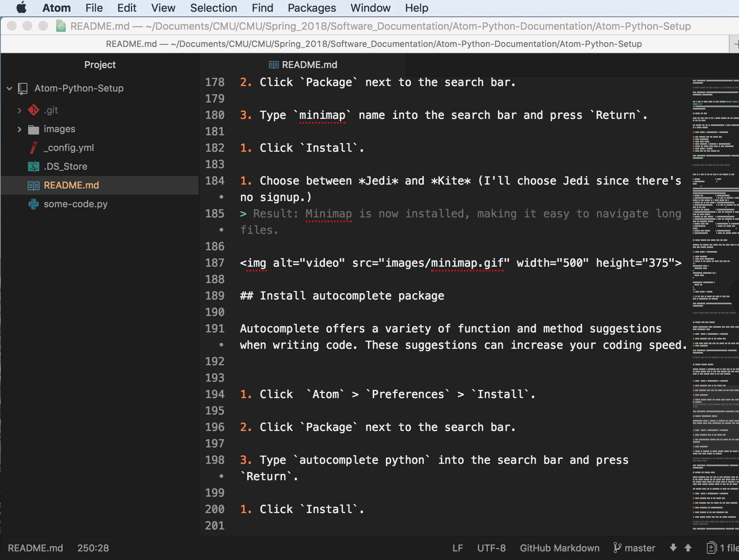Open the Packages menu
The width and height of the screenshot is (739, 560).
(x=312, y=8)
